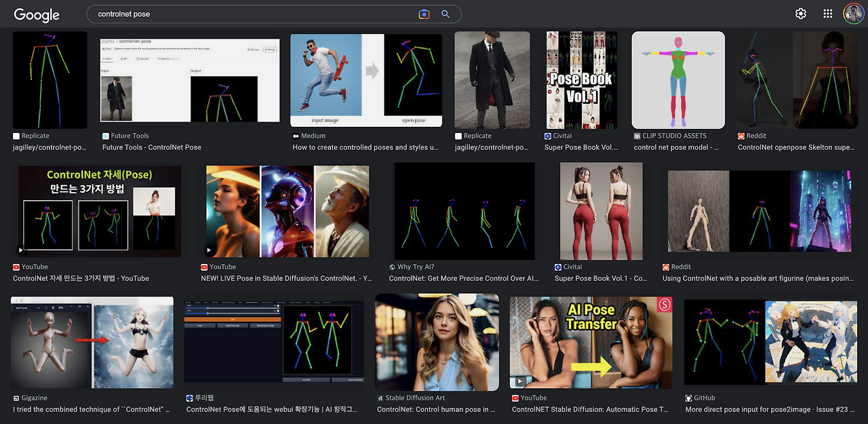Open the T-pose 3D model thumbnail
The height and width of the screenshot is (424, 868).
678,80
